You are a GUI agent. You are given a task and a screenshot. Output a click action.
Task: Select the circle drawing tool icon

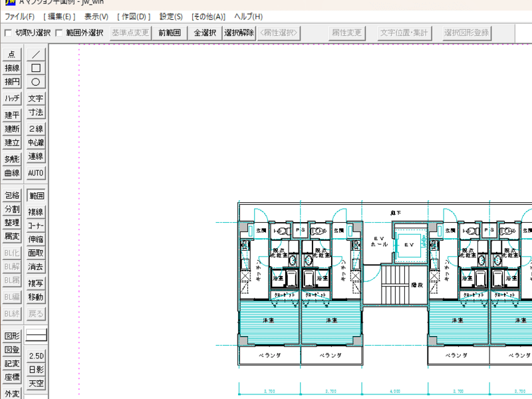tap(36, 82)
